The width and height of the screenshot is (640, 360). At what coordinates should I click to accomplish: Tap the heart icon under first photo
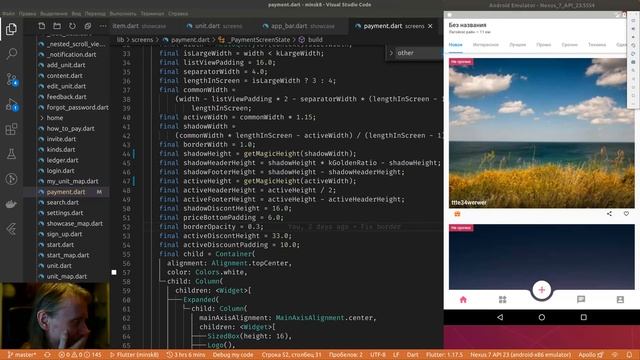626,213
